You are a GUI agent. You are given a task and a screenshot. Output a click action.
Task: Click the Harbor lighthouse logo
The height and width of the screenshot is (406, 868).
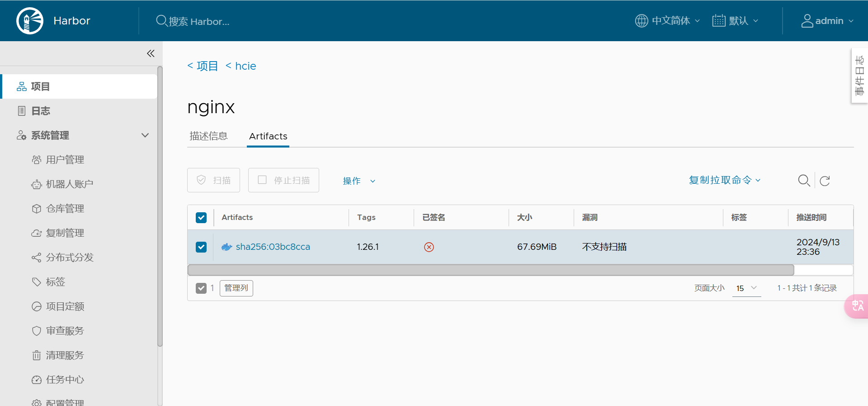[30, 21]
